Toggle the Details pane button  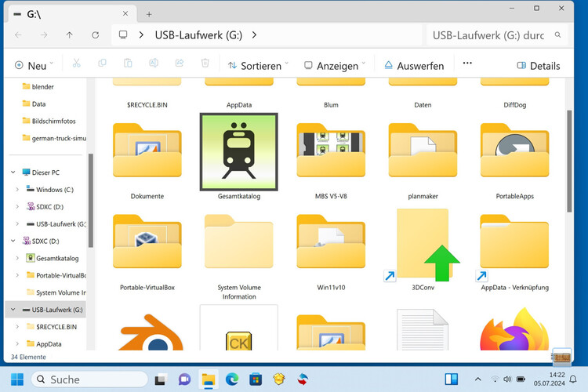click(538, 66)
